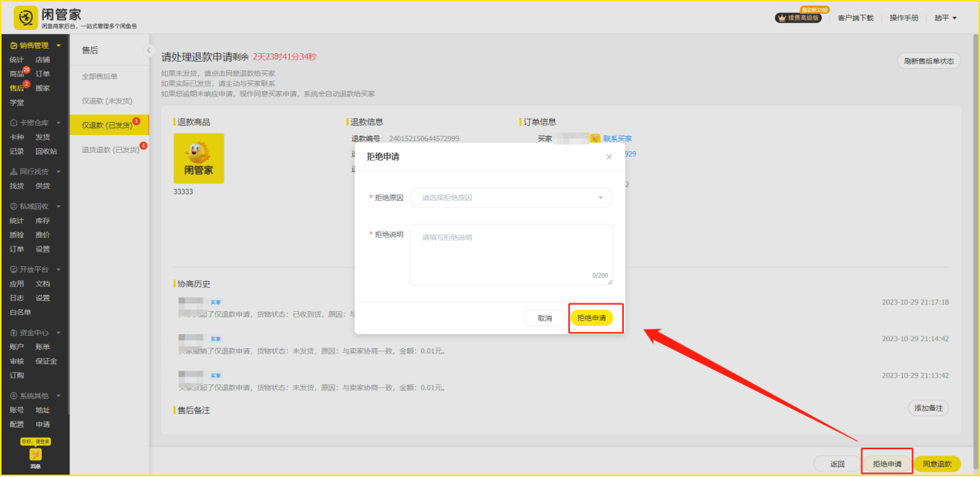Click the 闲管家 logo icon in header
Viewport: 980px width, 477px height.
tap(26, 17)
